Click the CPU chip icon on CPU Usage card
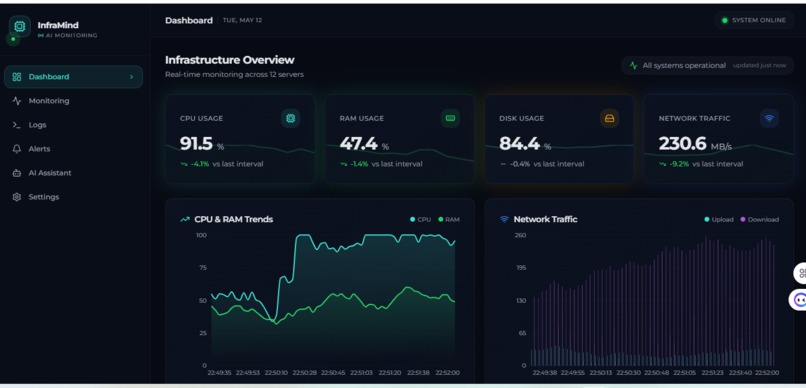The image size is (806, 388). pyautogui.click(x=290, y=118)
